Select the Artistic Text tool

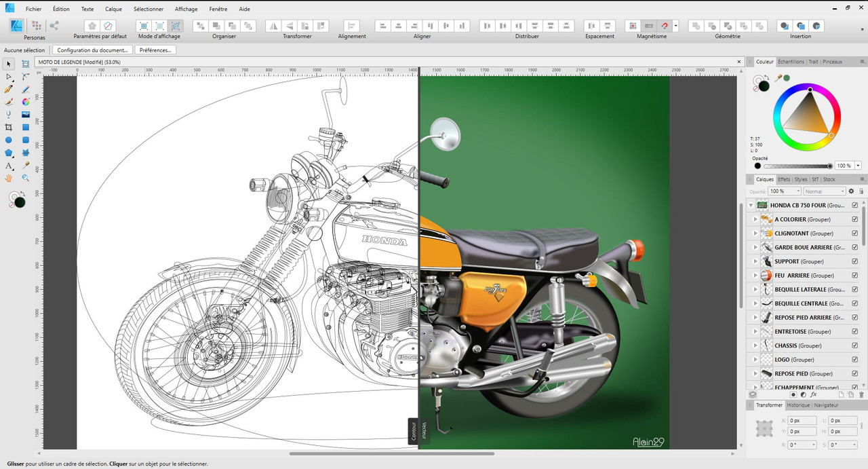click(9, 165)
